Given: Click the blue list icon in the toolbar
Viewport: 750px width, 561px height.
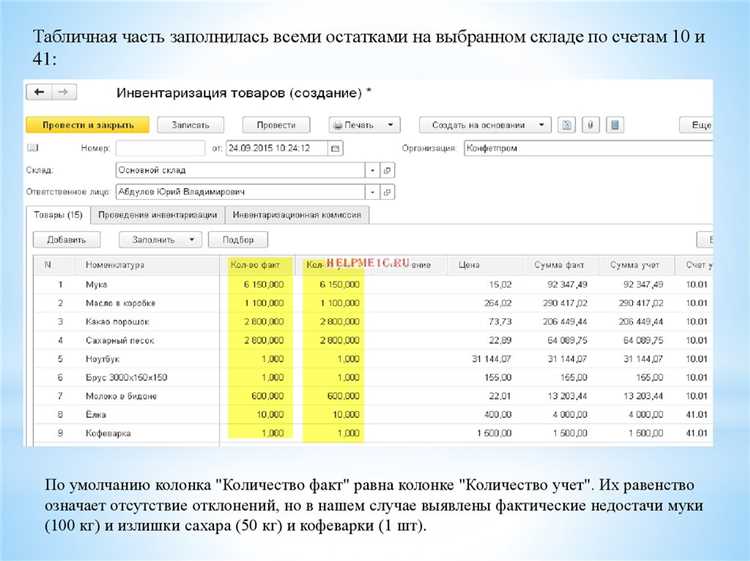Looking at the screenshot, I should (x=615, y=125).
